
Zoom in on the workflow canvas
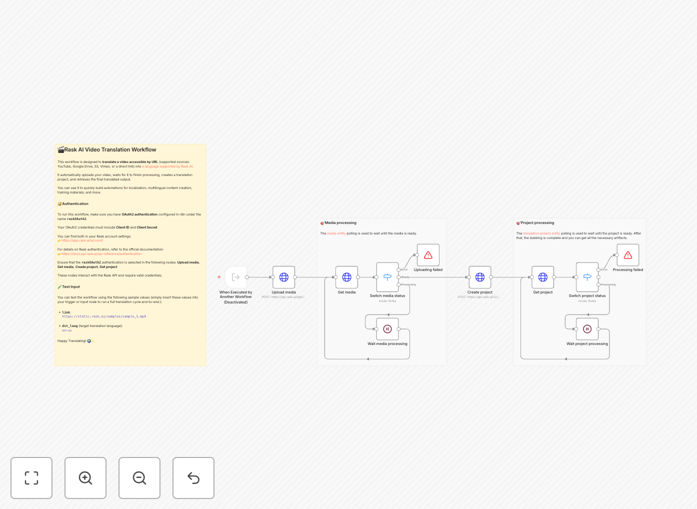coord(85,478)
